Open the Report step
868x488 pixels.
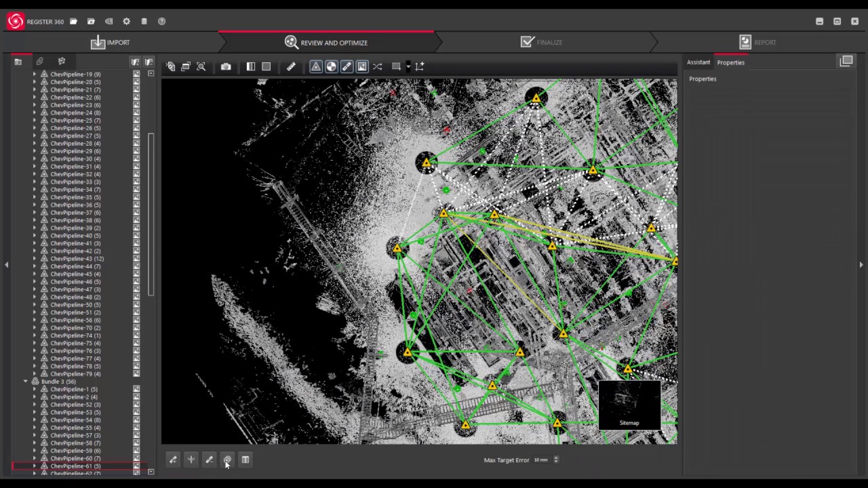pyautogui.click(x=757, y=42)
